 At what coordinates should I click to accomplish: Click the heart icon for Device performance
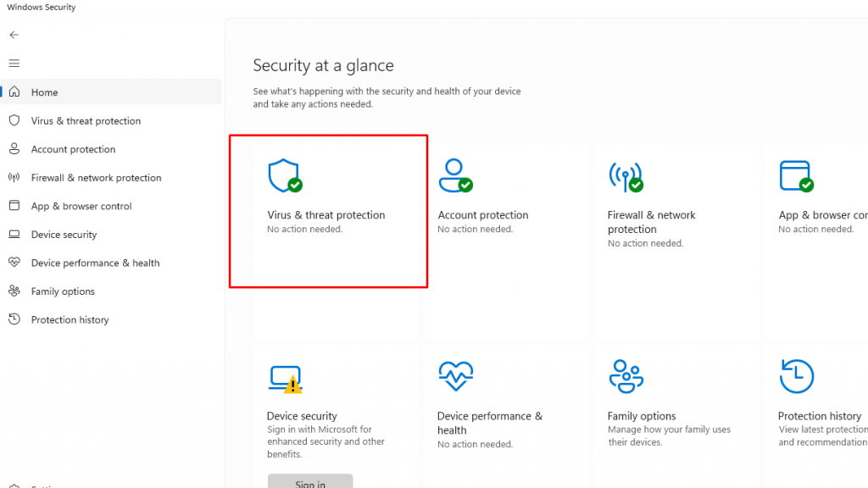(x=14, y=263)
